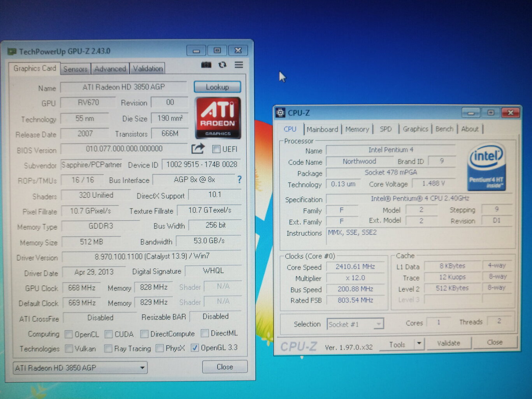This screenshot has height=399, width=532.
Task: Click the Level 2 cache value 512 KBytes
Action: (452, 288)
